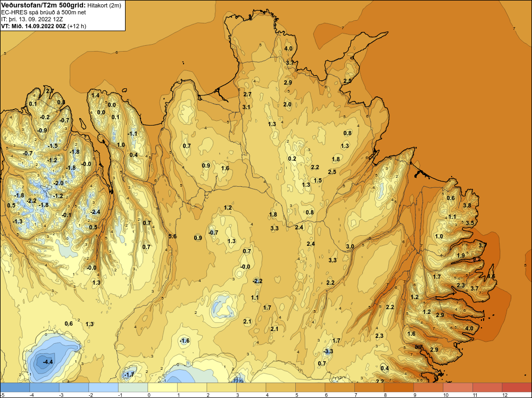The height and width of the screenshot is (398, 532).
Task: Select legend color swatch between 0 and 1
Action: click(x=162, y=387)
